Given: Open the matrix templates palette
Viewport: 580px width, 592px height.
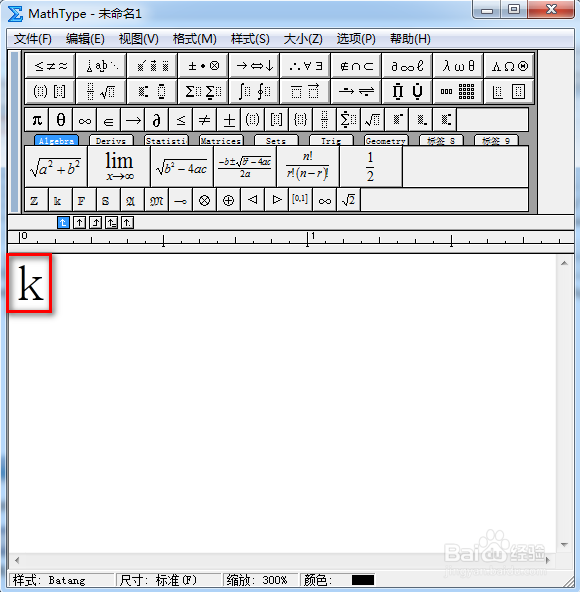Looking at the screenshot, I should click(x=458, y=91).
